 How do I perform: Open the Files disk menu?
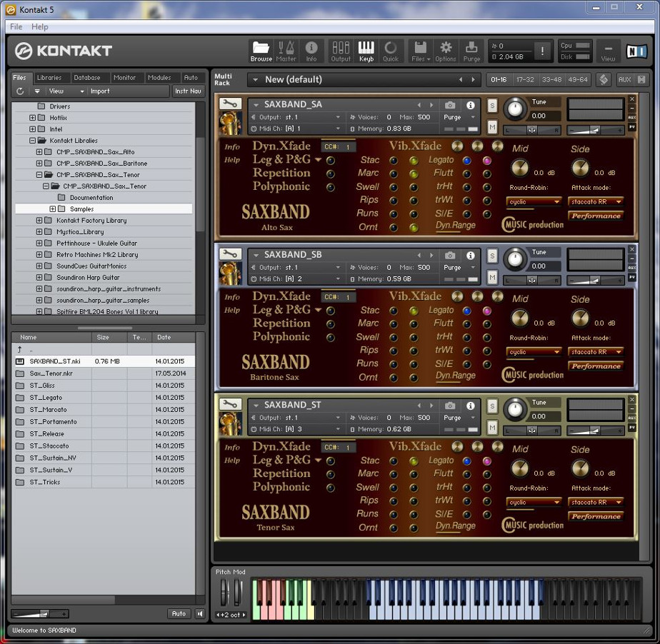421,51
